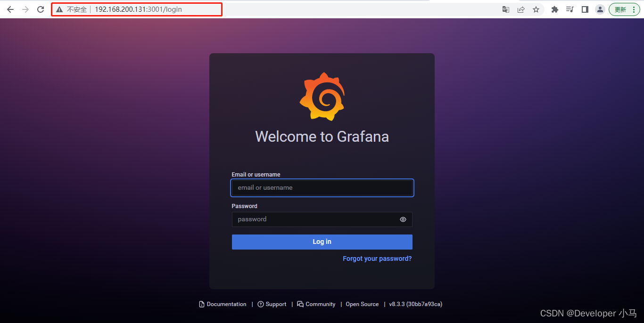The width and height of the screenshot is (644, 323).
Task: Focus the Email or username field
Action: pyautogui.click(x=322, y=187)
